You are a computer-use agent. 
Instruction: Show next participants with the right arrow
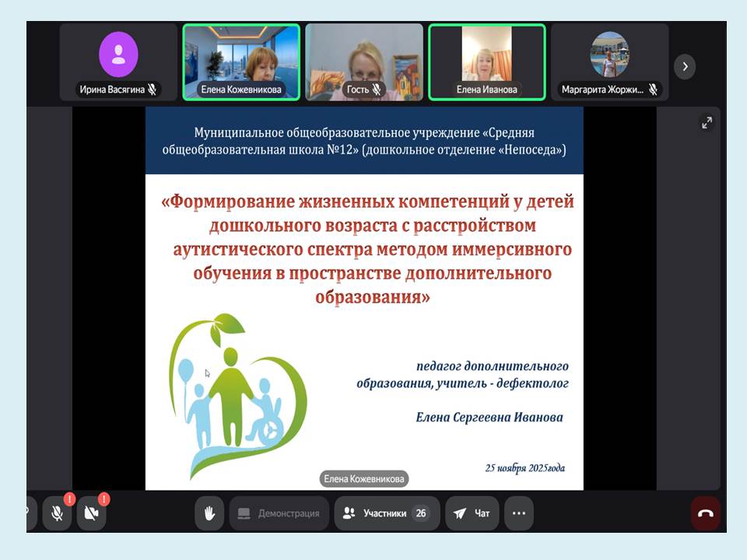(x=685, y=67)
